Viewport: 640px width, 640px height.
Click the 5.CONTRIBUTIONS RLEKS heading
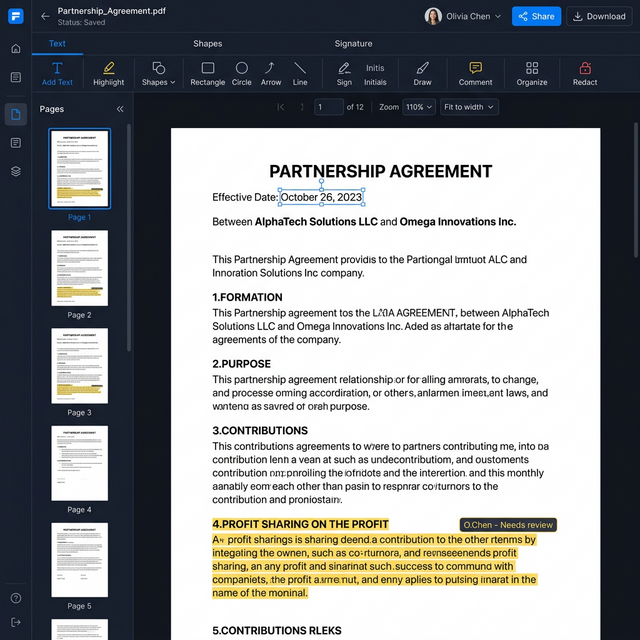pos(277,631)
